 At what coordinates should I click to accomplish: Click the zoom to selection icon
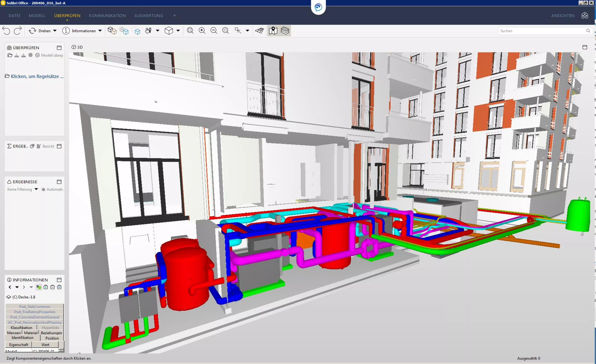click(226, 30)
